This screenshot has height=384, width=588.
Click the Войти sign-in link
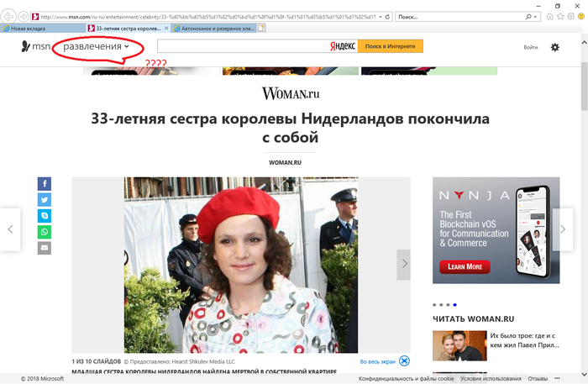tap(530, 47)
